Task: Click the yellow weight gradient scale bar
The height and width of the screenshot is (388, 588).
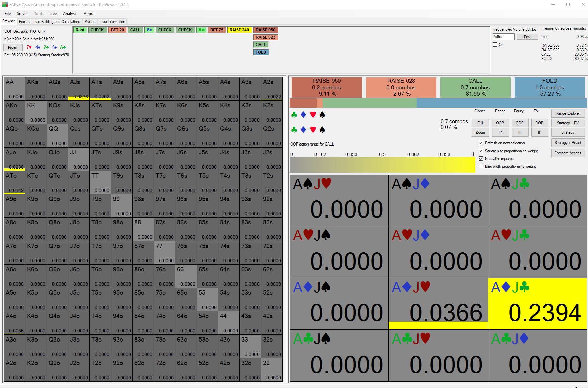Action: click(x=382, y=165)
